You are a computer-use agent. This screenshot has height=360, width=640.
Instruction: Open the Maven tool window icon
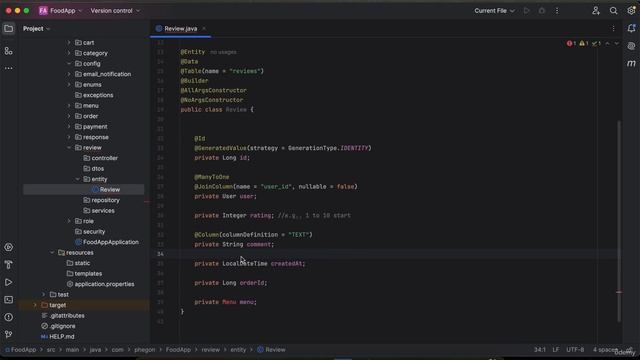coord(631,63)
